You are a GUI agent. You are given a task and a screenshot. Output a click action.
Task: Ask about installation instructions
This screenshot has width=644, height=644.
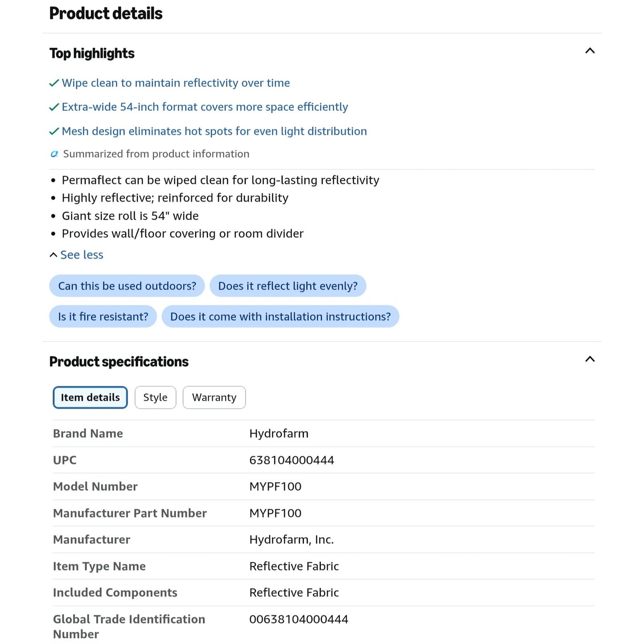280,317
